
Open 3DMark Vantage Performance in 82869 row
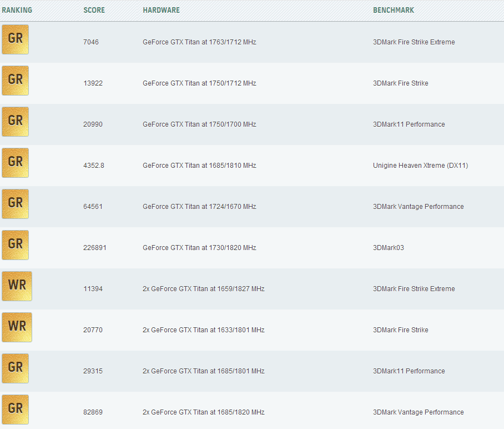(418, 412)
